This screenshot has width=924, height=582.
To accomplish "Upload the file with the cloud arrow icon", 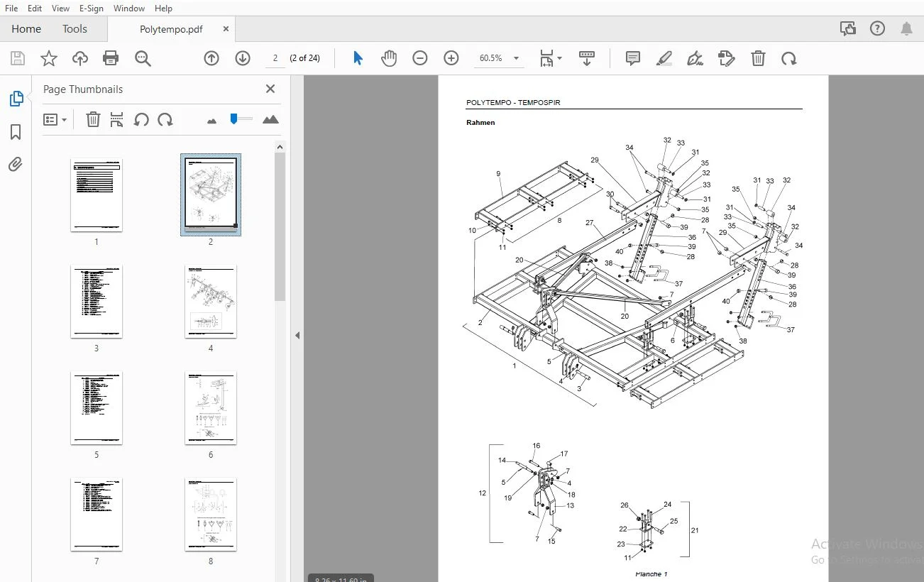I will tap(80, 58).
